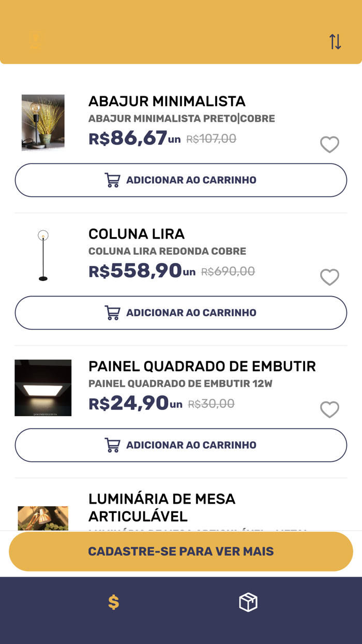The height and width of the screenshot is (644, 362).
Task: Tap the sort/reorder arrows icon in header
Action: [335, 41]
